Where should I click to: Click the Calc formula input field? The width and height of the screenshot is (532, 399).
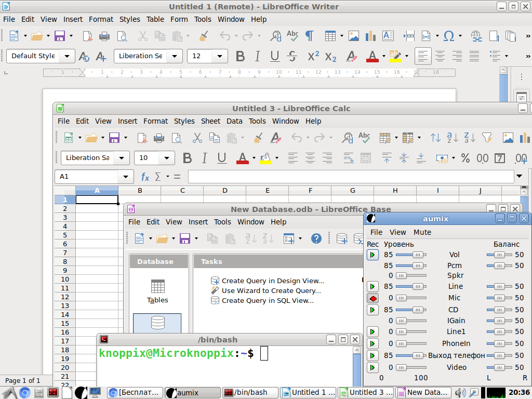tap(351, 177)
